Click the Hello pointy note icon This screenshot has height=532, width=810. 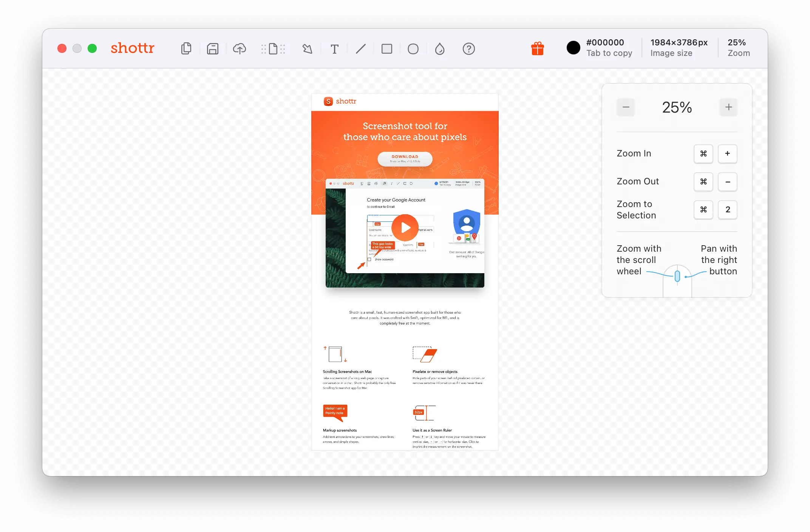[x=335, y=413]
